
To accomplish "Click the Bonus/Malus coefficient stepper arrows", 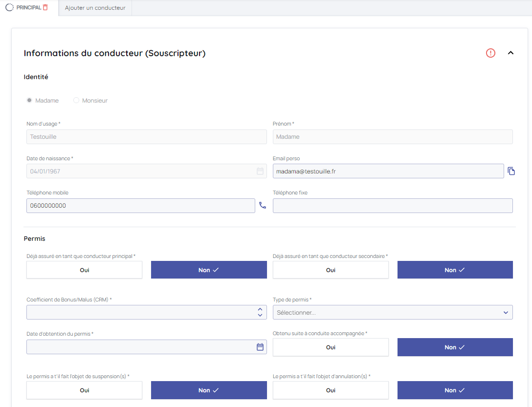I will [x=260, y=312].
